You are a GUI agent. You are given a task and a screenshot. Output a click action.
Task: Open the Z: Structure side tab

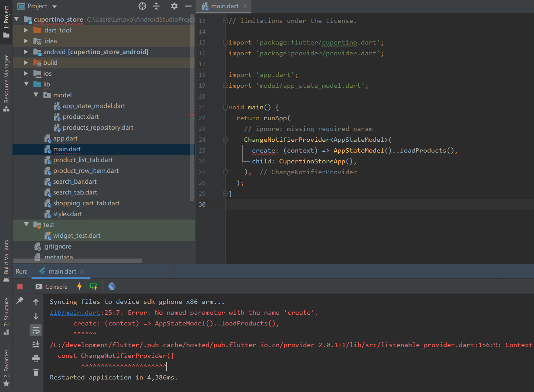[x=6, y=316]
